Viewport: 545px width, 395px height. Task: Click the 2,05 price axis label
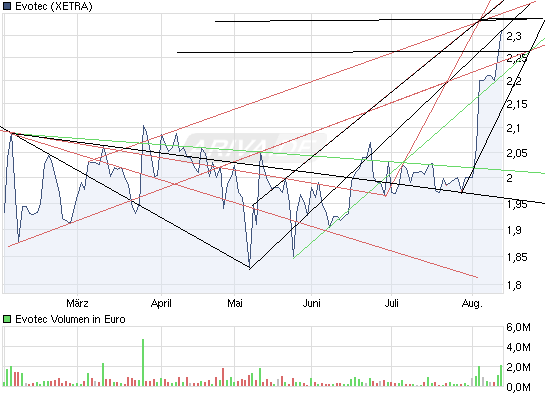(517, 153)
